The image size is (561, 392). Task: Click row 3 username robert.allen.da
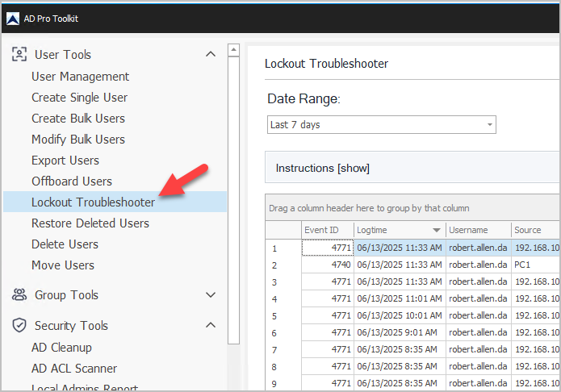pyautogui.click(x=479, y=281)
